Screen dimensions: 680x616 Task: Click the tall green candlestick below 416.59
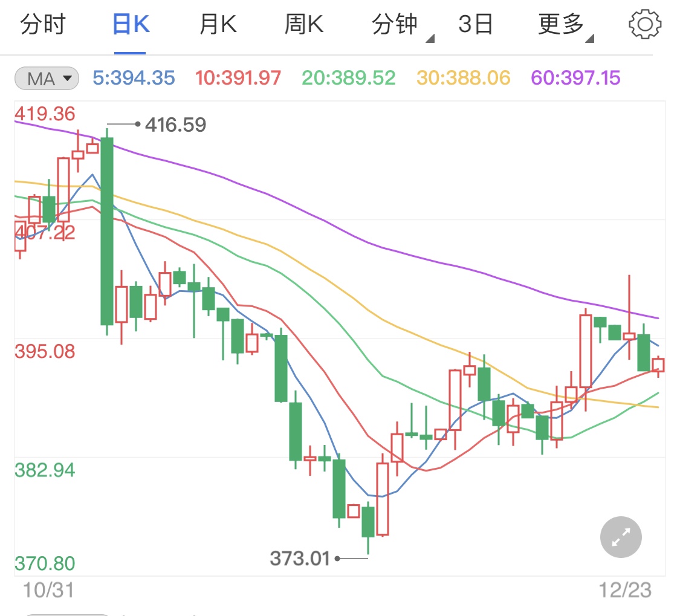point(107,231)
